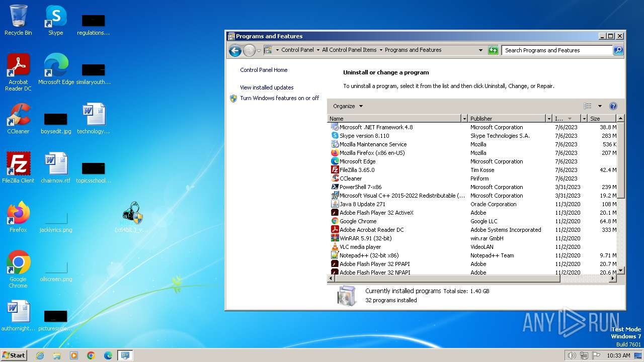Open View installed updates link
This screenshot has height=362, width=644.
coord(267,87)
